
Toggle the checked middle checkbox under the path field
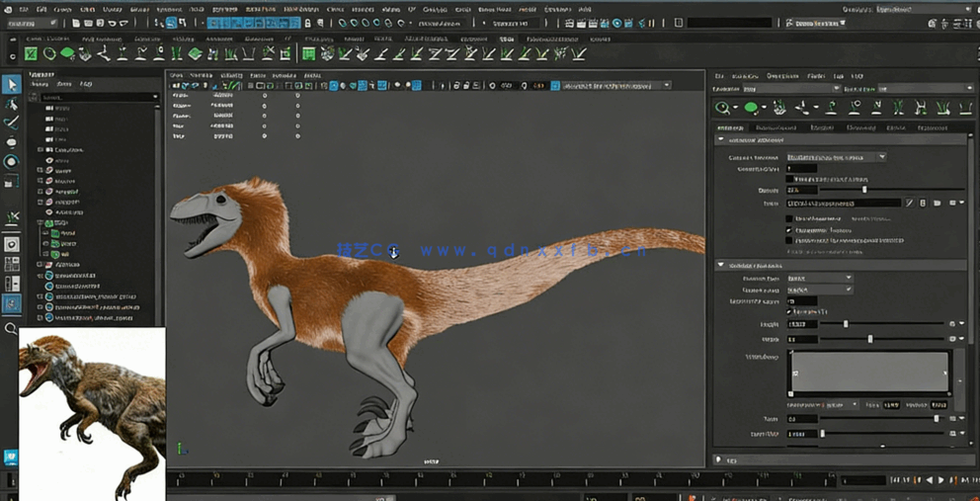789,229
